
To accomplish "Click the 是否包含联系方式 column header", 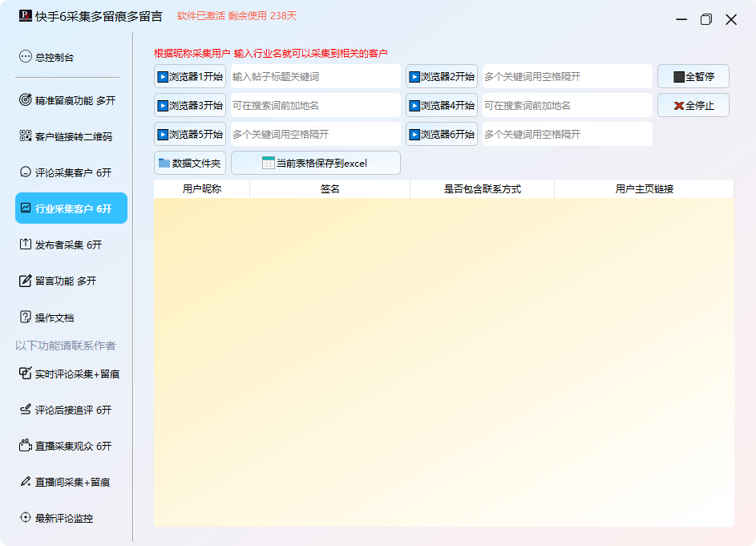I will [x=482, y=189].
